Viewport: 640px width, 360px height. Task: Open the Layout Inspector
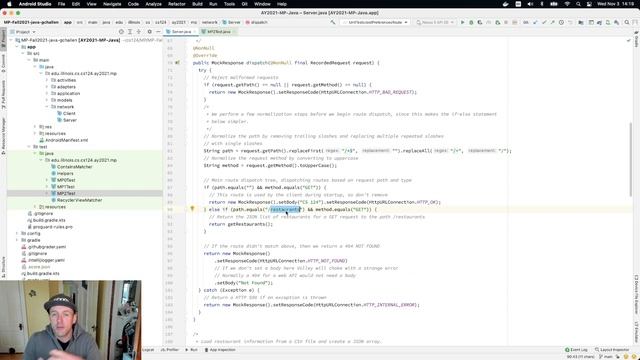[612, 350]
